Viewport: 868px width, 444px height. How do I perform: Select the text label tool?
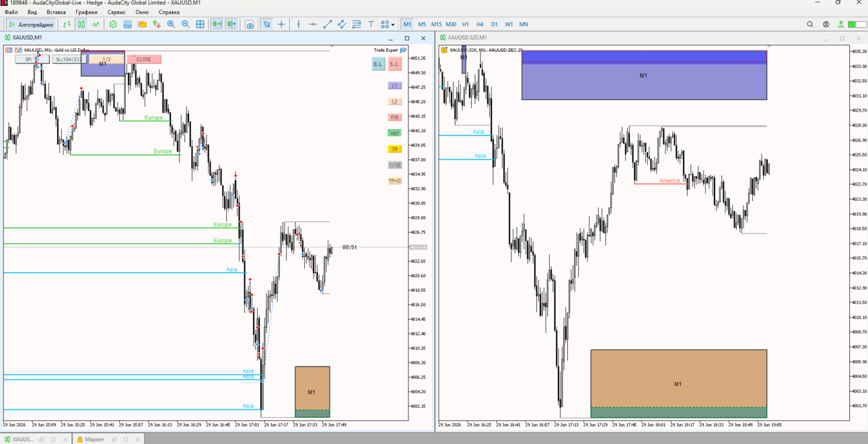tap(371, 24)
